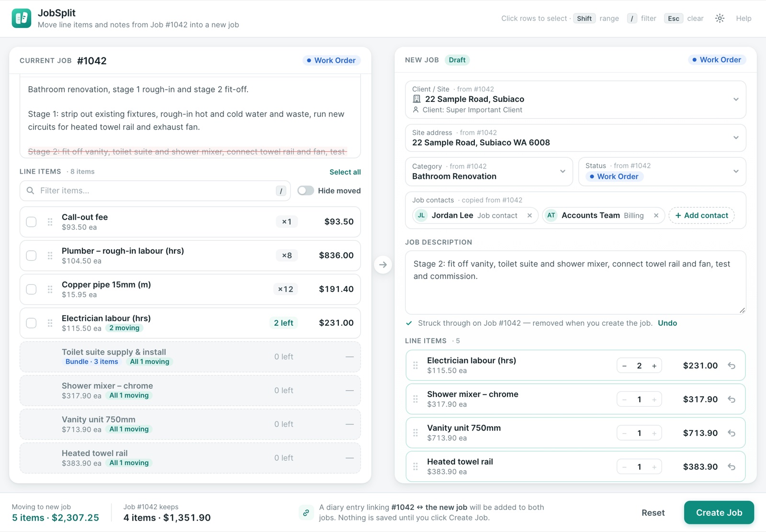Click the Reset button
766x532 pixels.
pos(653,513)
